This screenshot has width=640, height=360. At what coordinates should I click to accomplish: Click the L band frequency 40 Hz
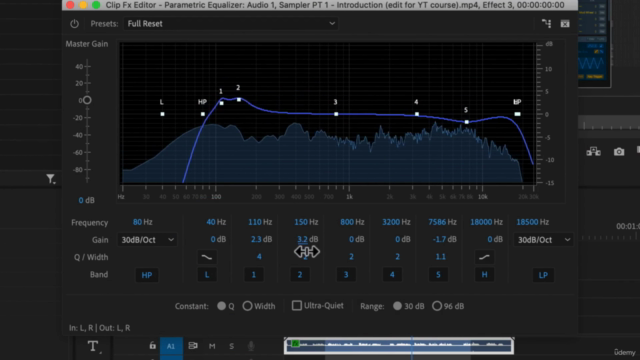tap(216, 222)
